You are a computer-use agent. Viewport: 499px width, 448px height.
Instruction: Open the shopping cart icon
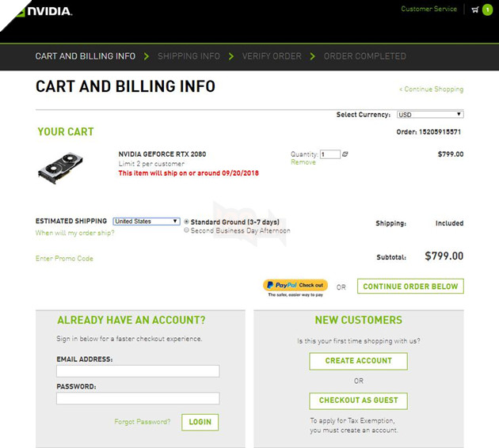[475, 9]
